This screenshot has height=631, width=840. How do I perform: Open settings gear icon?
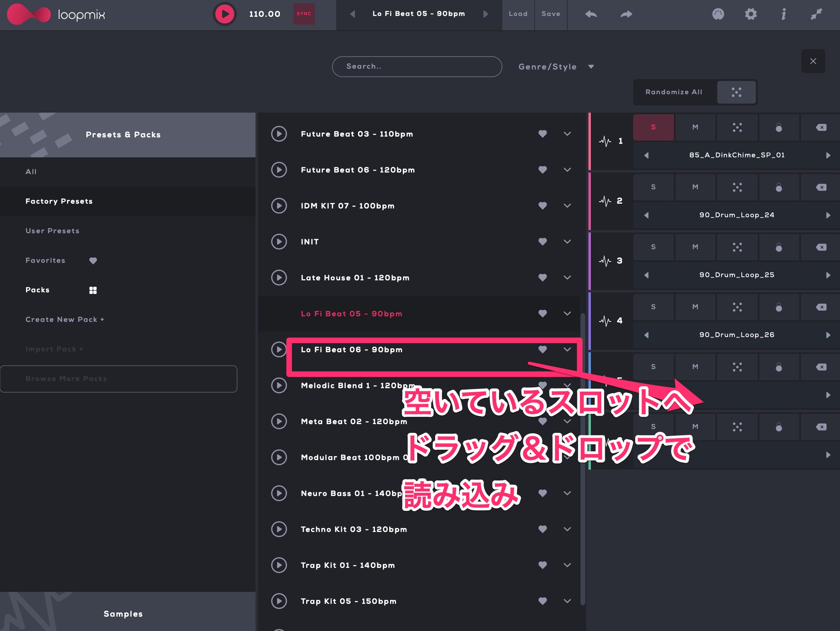pyautogui.click(x=751, y=14)
